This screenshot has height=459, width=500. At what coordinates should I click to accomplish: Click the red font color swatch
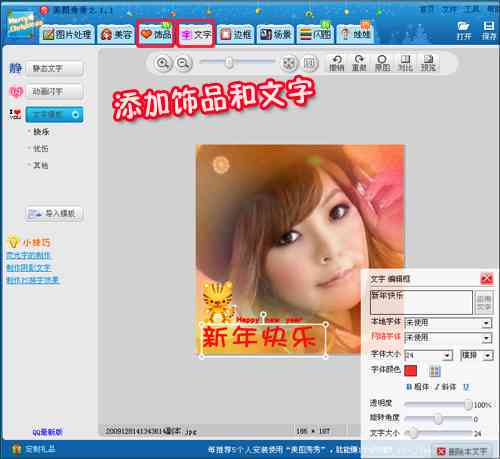click(x=410, y=371)
